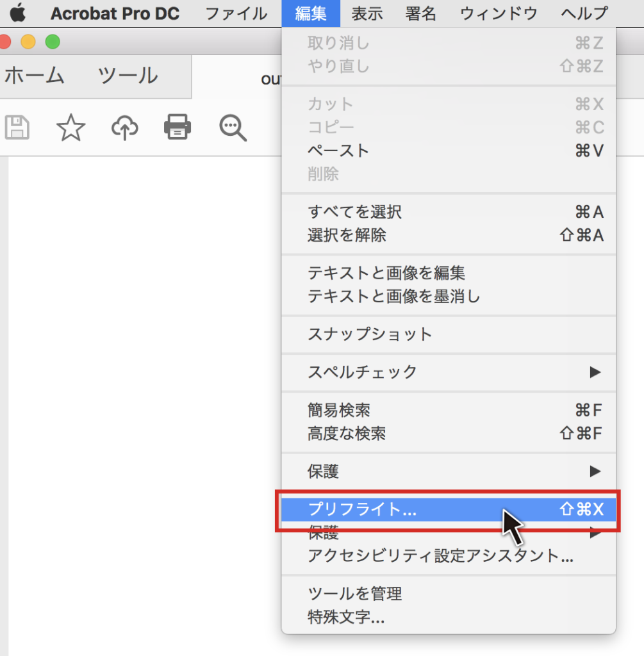The width and height of the screenshot is (644, 656).
Task: Open the ウィンドウ menu
Action: point(499,13)
